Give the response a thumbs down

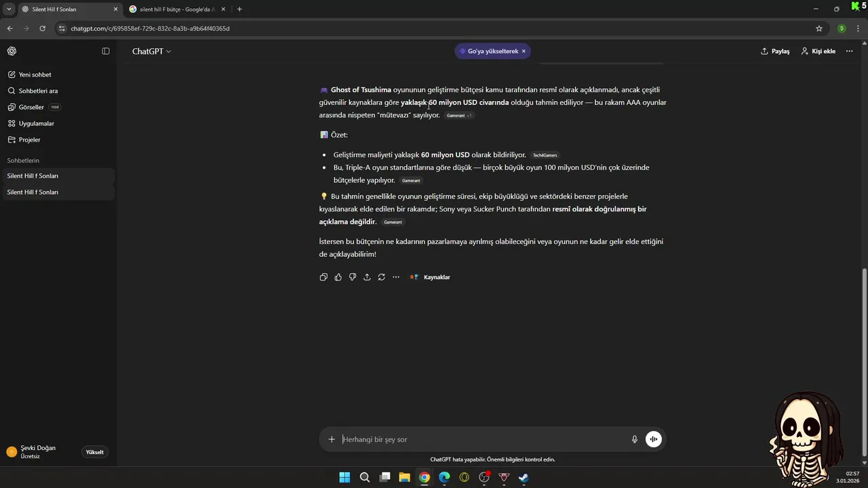tap(353, 277)
